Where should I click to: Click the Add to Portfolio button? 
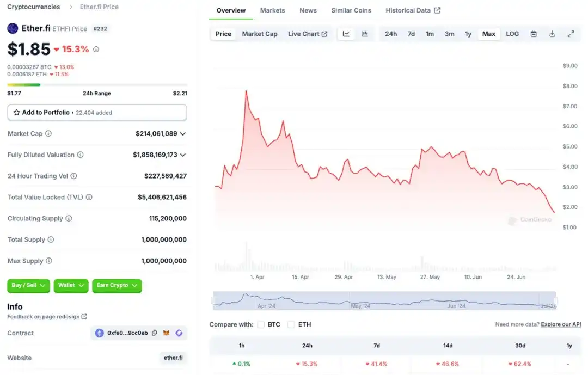click(x=97, y=113)
